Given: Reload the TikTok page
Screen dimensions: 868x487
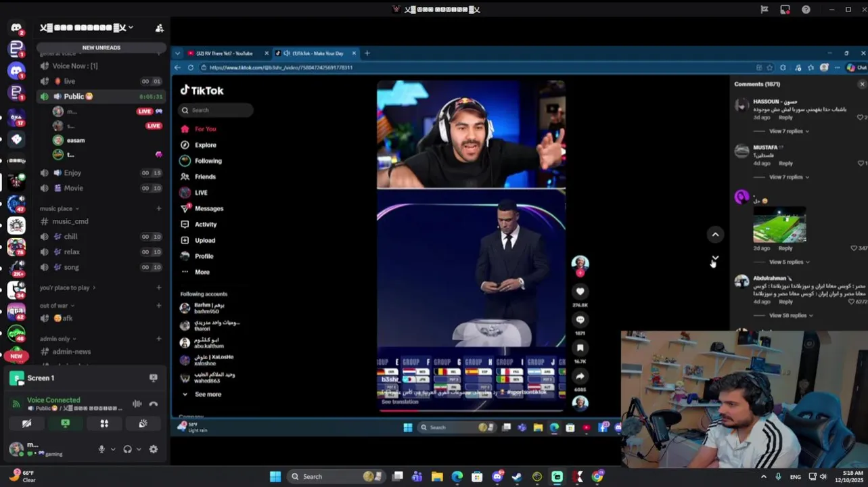Looking at the screenshot, I should pos(191,68).
